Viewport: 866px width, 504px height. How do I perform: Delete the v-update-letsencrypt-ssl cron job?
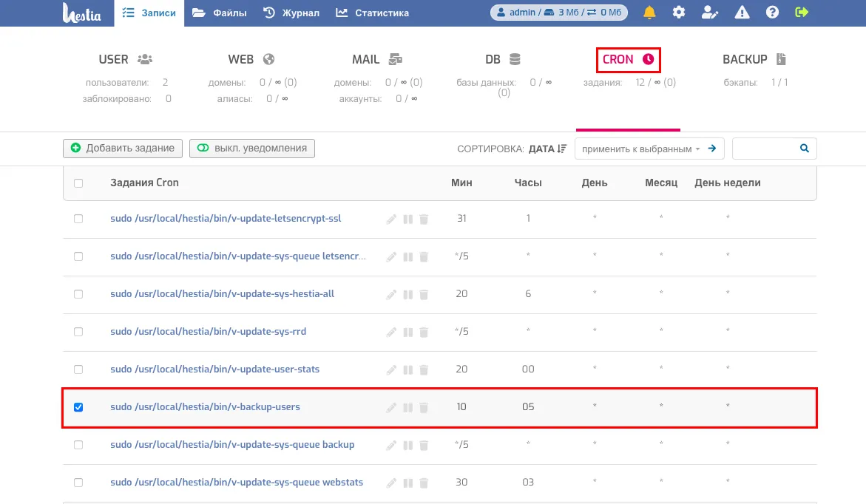point(424,219)
